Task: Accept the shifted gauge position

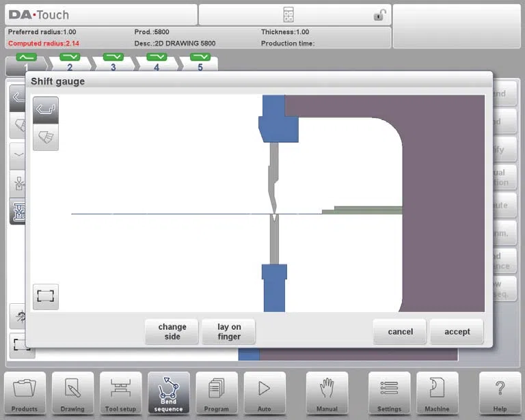Action: click(x=457, y=332)
